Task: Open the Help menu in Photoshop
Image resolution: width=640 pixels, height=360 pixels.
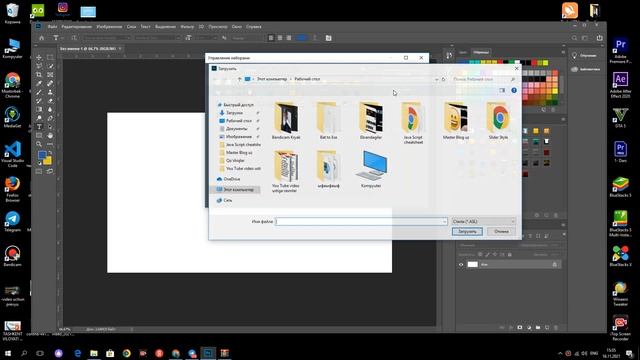Action: point(253,27)
